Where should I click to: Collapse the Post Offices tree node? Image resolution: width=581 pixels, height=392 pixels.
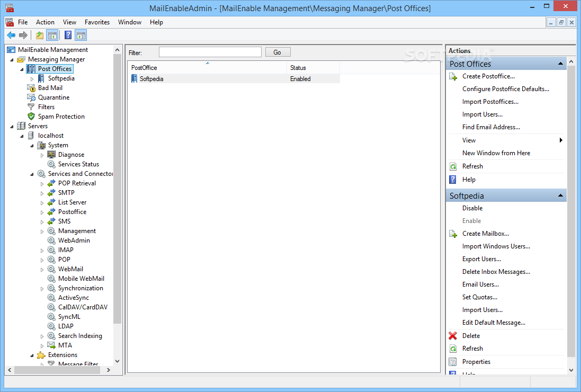[22, 69]
